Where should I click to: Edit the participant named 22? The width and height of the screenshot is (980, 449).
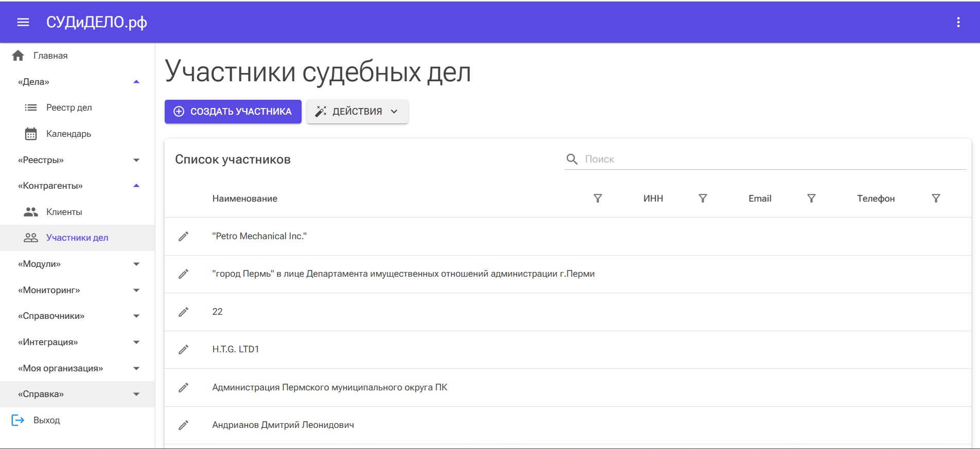[183, 312]
